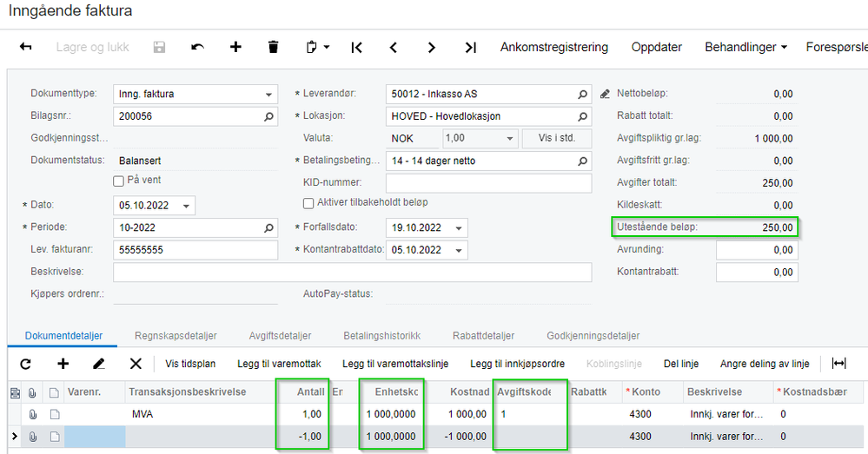Click Lagre og lukk button

[92, 47]
